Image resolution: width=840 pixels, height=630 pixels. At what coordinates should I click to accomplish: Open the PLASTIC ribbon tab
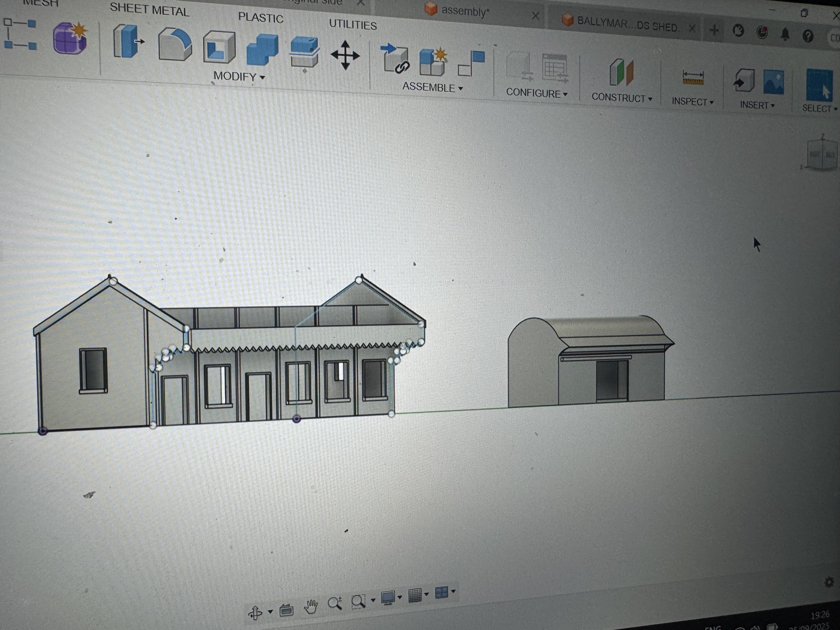point(260,18)
